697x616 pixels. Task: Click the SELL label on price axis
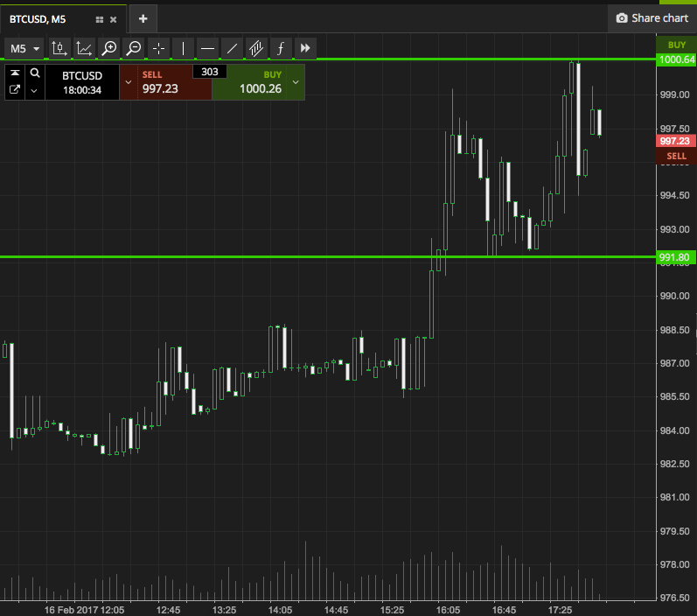pos(676,156)
